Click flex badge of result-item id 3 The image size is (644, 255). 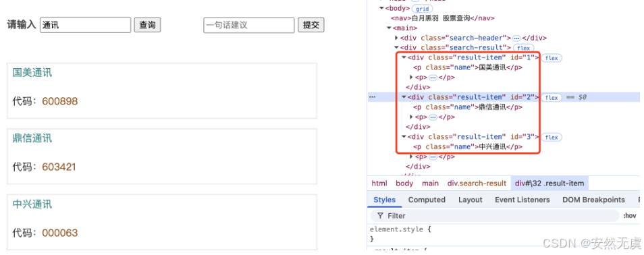coord(552,137)
